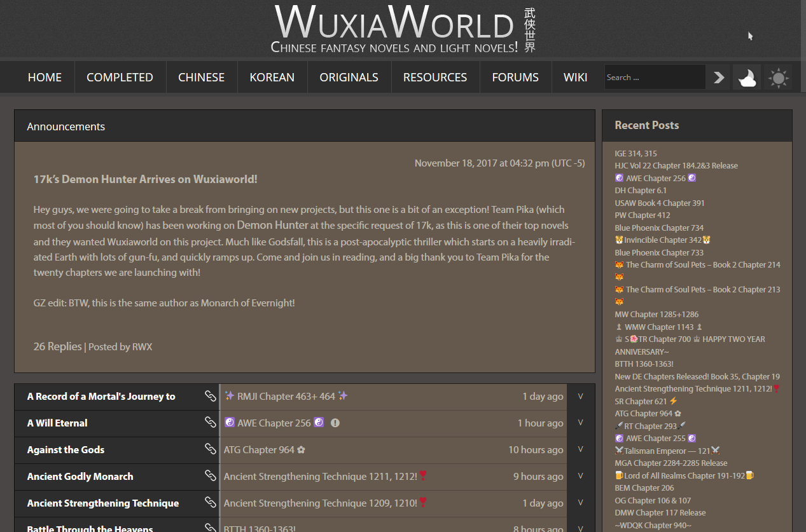
Task: Open Ancient Godly Monarch novel page
Action: pyautogui.click(x=80, y=476)
